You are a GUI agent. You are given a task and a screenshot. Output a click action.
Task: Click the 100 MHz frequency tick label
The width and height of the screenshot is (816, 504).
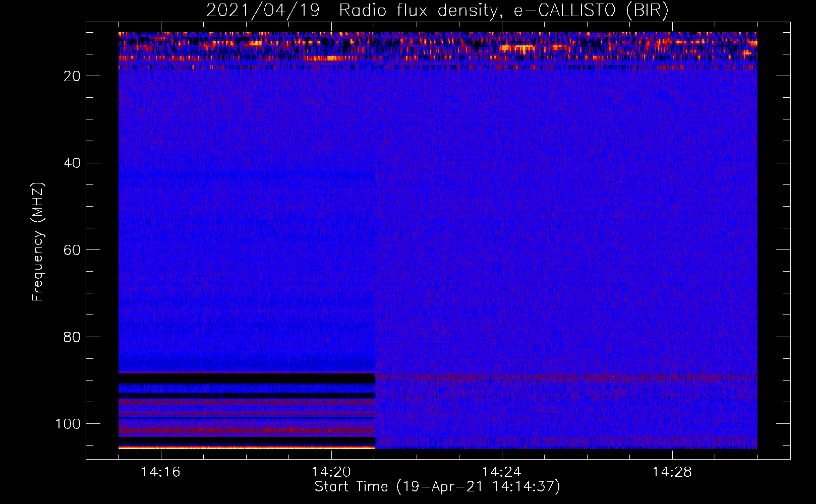pyautogui.click(x=68, y=424)
